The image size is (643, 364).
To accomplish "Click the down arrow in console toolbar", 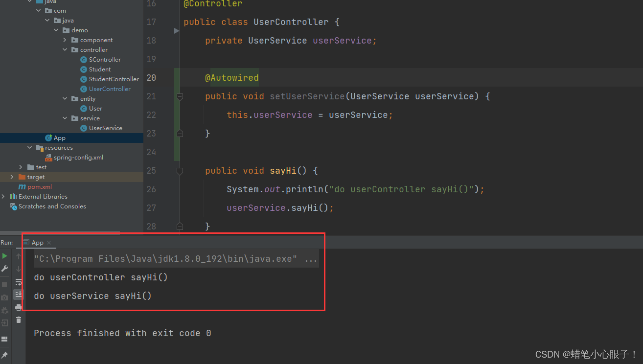I will pyautogui.click(x=19, y=269).
